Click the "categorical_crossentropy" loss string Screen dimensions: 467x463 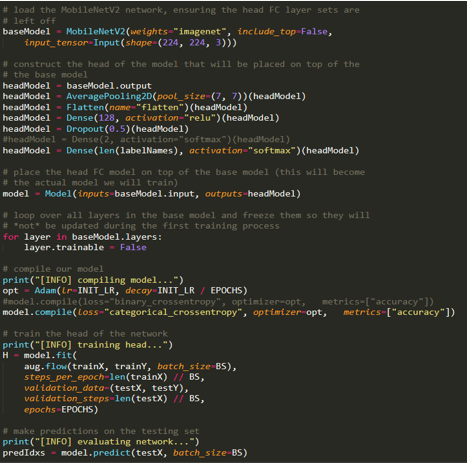pos(173,312)
